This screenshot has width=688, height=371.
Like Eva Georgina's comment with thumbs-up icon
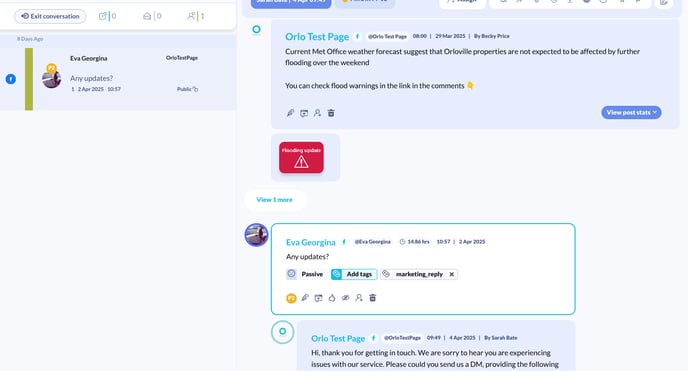(332, 298)
